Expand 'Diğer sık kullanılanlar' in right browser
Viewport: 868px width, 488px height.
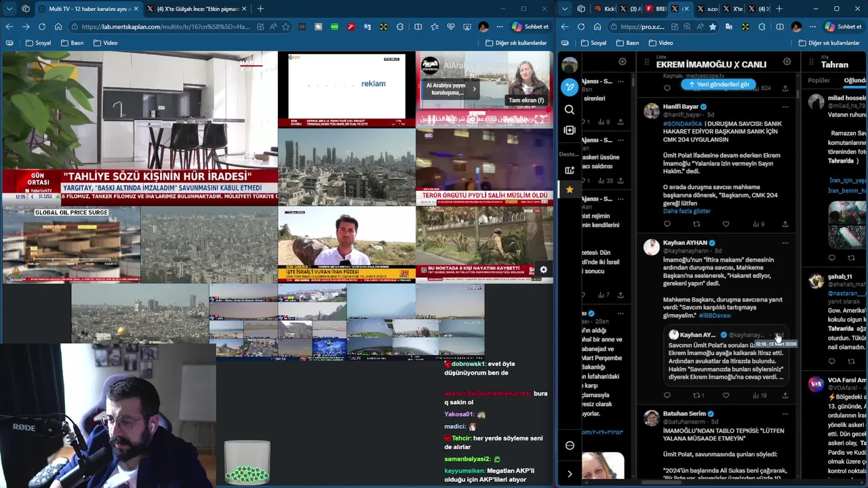tap(829, 43)
